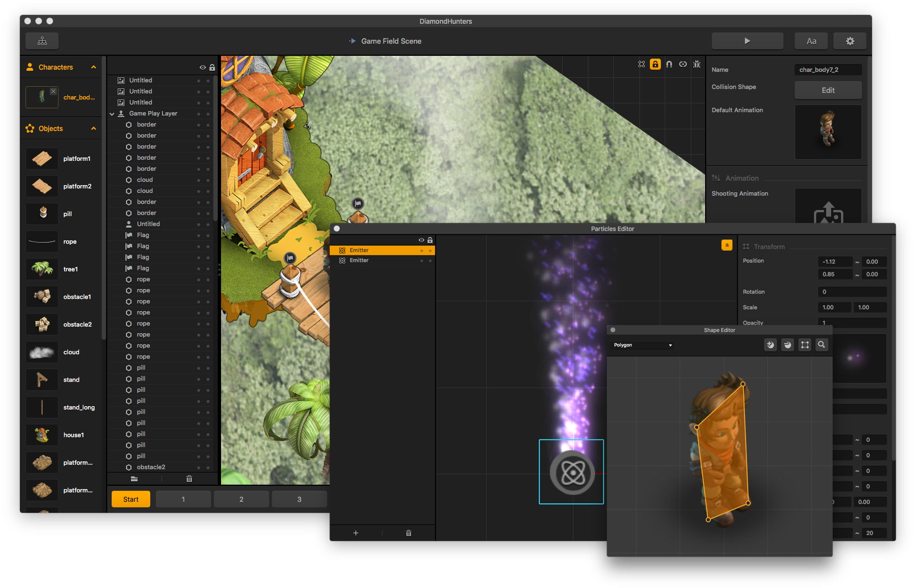Viewport: 914px width, 588px height.
Task: Toggle visibility dot of Game Play Layer
Action: tap(198, 114)
